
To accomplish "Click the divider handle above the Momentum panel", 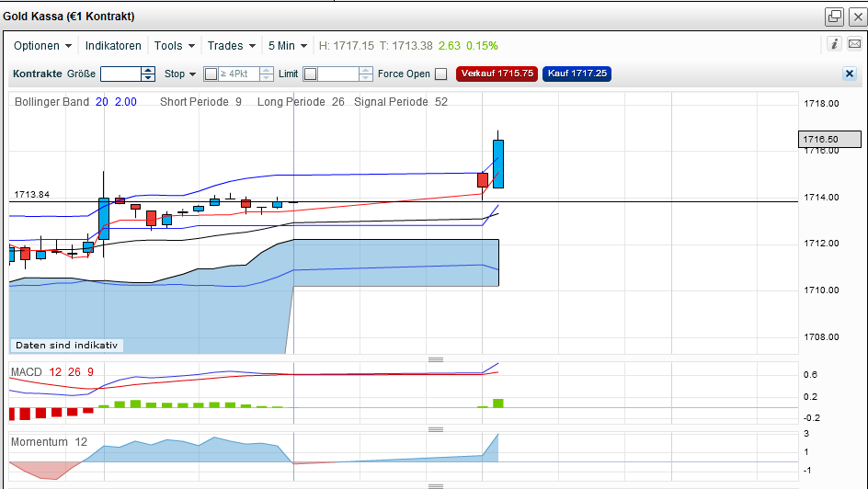I will pos(436,428).
